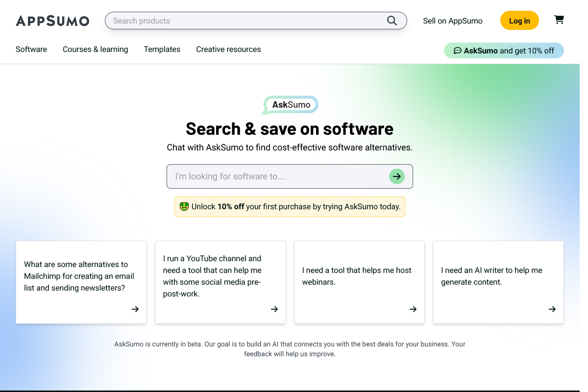
Task: Browse the Templates section
Action: (162, 49)
